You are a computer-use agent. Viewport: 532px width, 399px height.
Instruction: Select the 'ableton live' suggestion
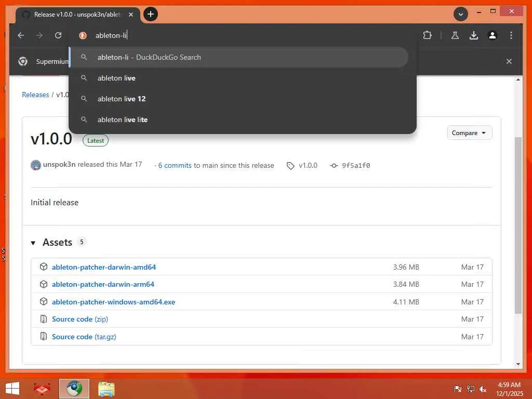(239, 78)
